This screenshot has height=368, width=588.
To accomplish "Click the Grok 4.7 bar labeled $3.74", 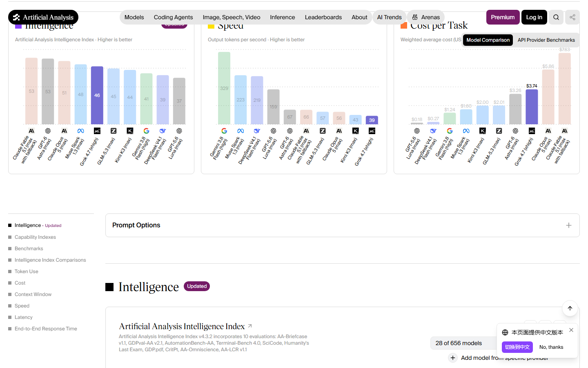I will (532, 107).
